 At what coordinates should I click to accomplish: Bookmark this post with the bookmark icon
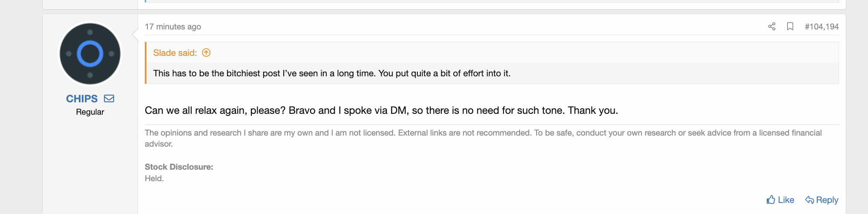click(790, 26)
